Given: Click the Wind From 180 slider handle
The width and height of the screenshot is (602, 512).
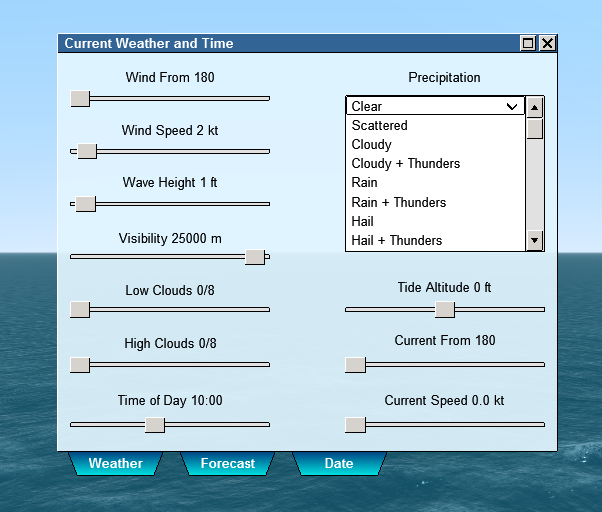Looking at the screenshot, I should coord(80,99).
